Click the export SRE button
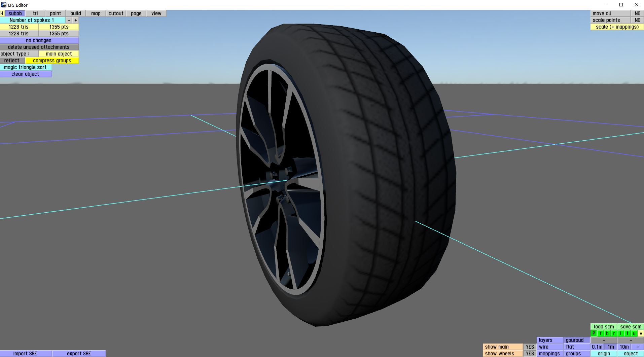The width and height of the screenshot is (644, 357). [79, 354]
